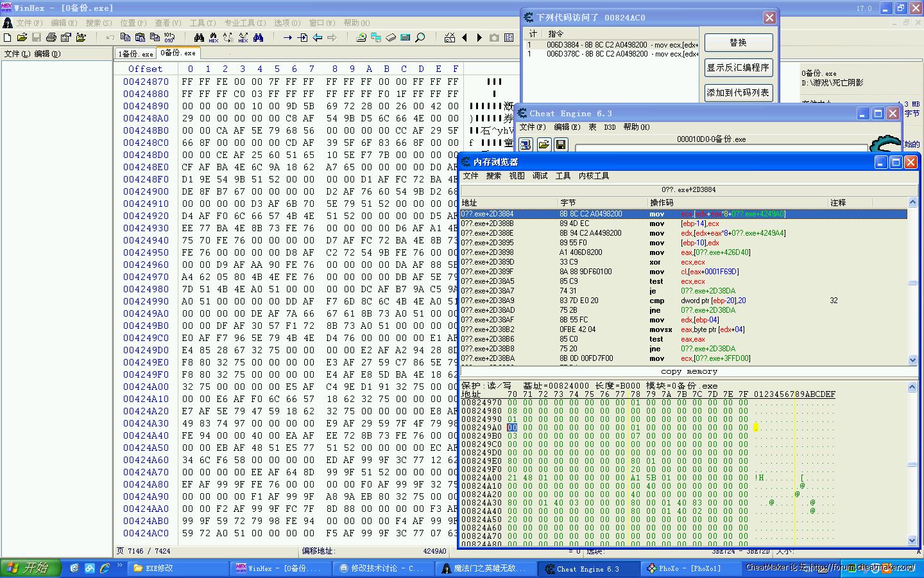Viewport: 924px width, 578px height.
Task: Open the 调试 menu in Memory Viewer
Action: tap(540, 176)
